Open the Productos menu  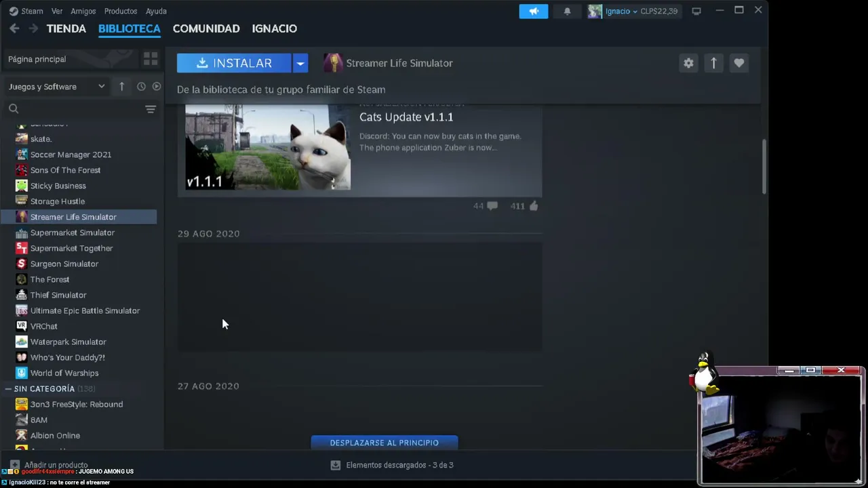pyautogui.click(x=120, y=11)
